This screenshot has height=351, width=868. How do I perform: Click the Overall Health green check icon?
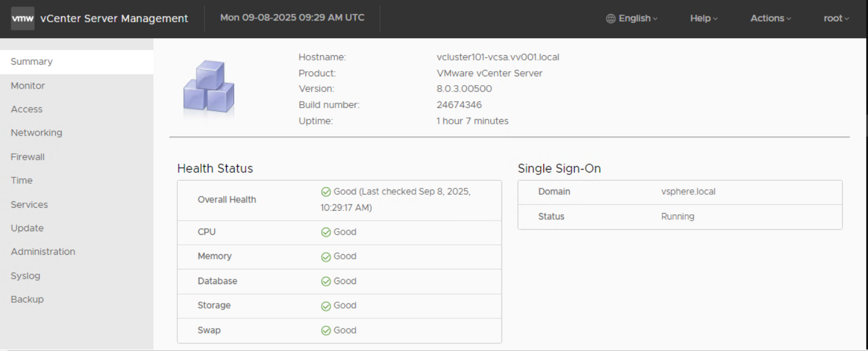[326, 192]
